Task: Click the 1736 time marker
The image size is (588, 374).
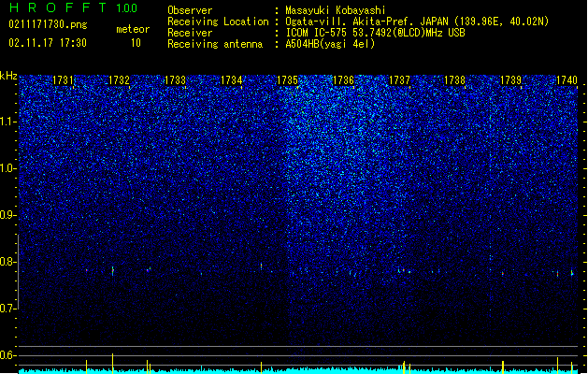Action: coord(343,79)
